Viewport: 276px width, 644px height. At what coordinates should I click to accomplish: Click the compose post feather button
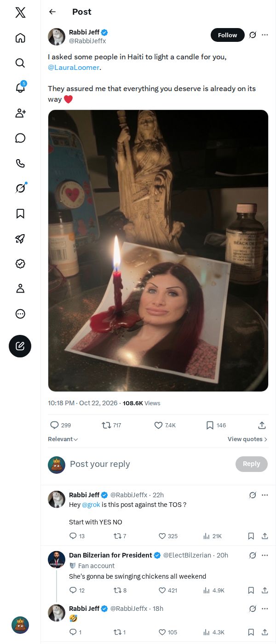pos(20,346)
